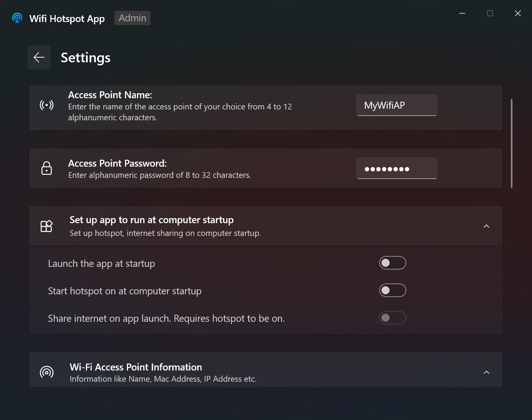
Task: Enable Launch the app at startup
Action: (x=392, y=263)
